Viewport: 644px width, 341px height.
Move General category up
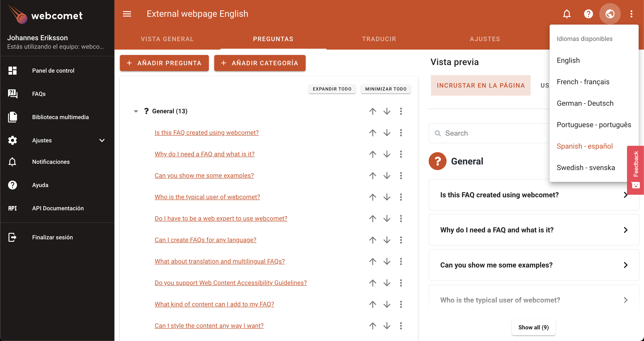[373, 111]
